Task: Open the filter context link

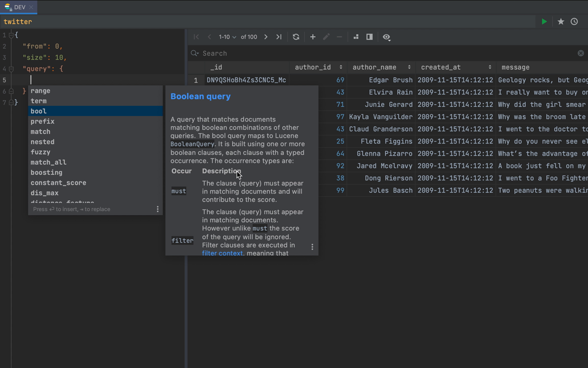Action: point(222,253)
